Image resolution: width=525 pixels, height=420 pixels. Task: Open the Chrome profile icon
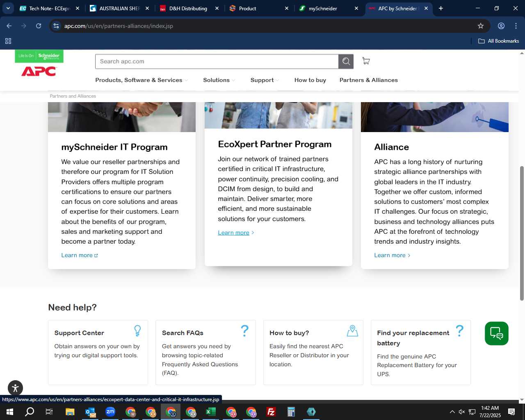point(501,26)
